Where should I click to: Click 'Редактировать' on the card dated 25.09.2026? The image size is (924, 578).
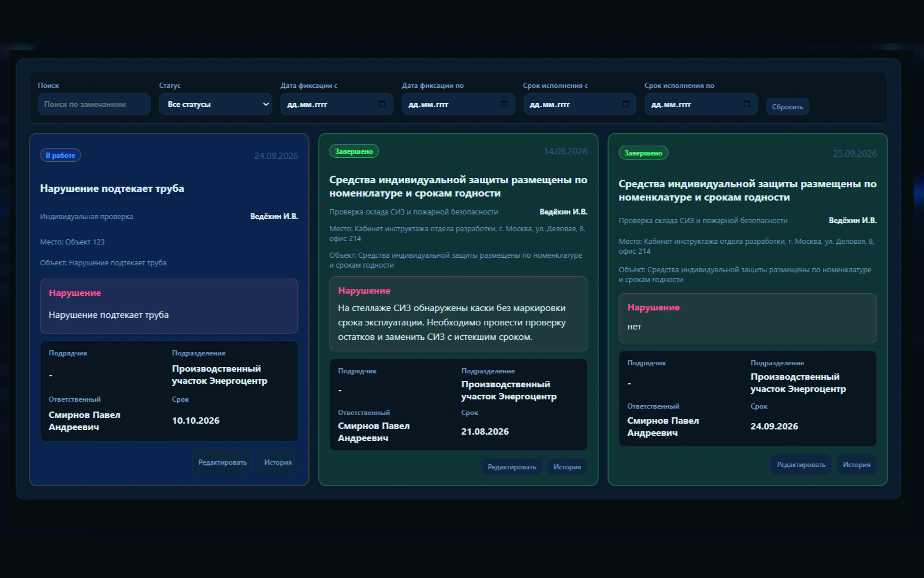801,465
